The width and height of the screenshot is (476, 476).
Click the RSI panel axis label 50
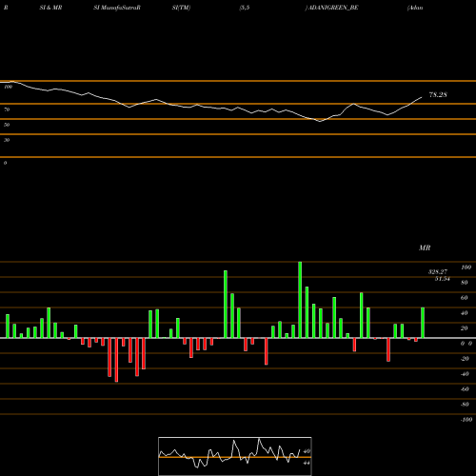click(7, 125)
